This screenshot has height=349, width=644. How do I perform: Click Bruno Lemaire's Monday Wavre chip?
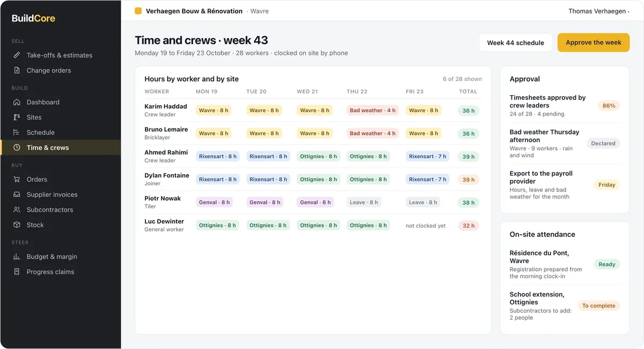click(214, 134)
